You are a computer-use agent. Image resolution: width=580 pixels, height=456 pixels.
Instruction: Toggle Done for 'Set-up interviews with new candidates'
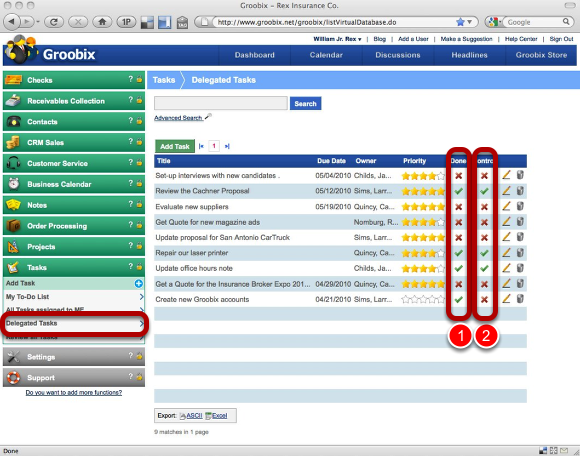459,176
